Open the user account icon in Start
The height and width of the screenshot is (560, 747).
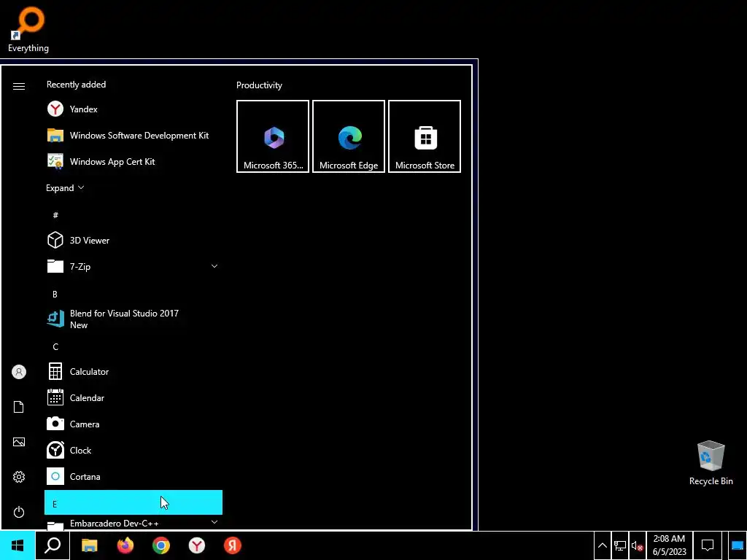[19, 372]
